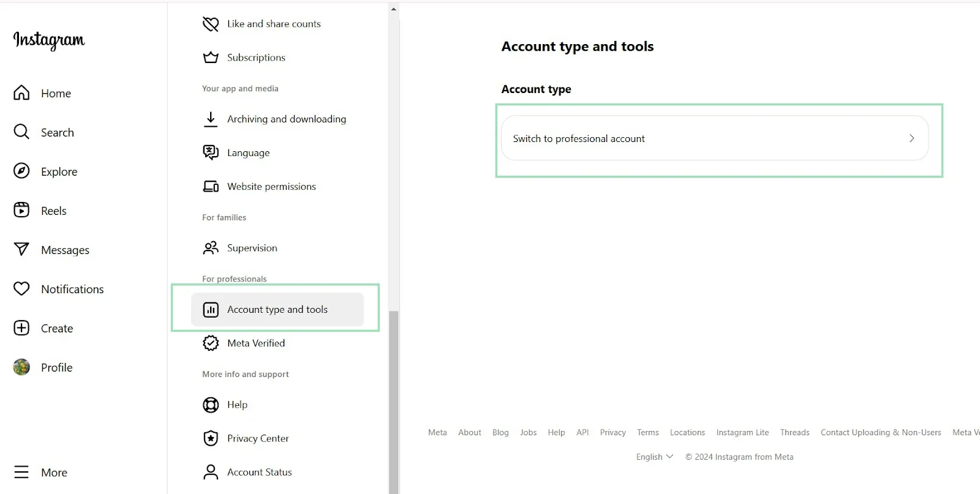The image size is (980, 494).
Task: Click Contact Uploading & Non-Users link
Action: 881,432
